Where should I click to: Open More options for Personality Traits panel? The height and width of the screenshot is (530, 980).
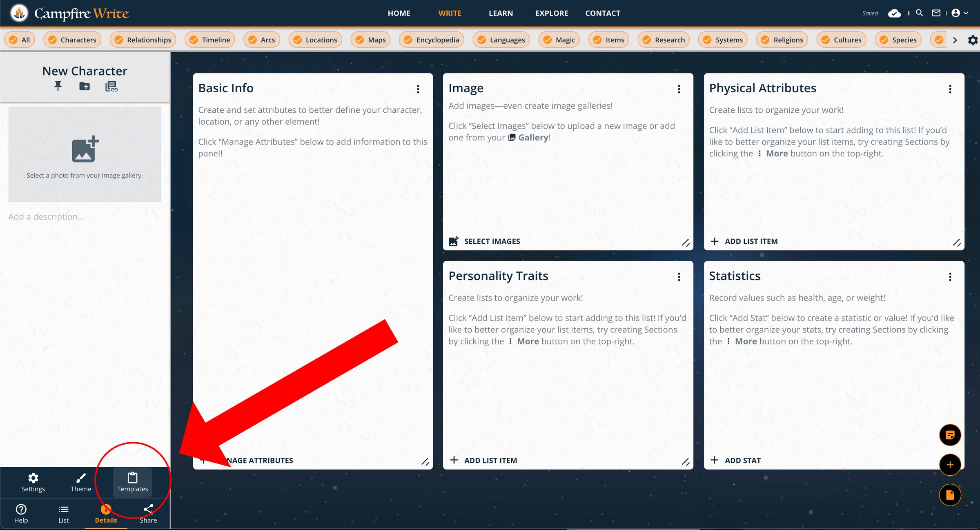click(679, 277)
